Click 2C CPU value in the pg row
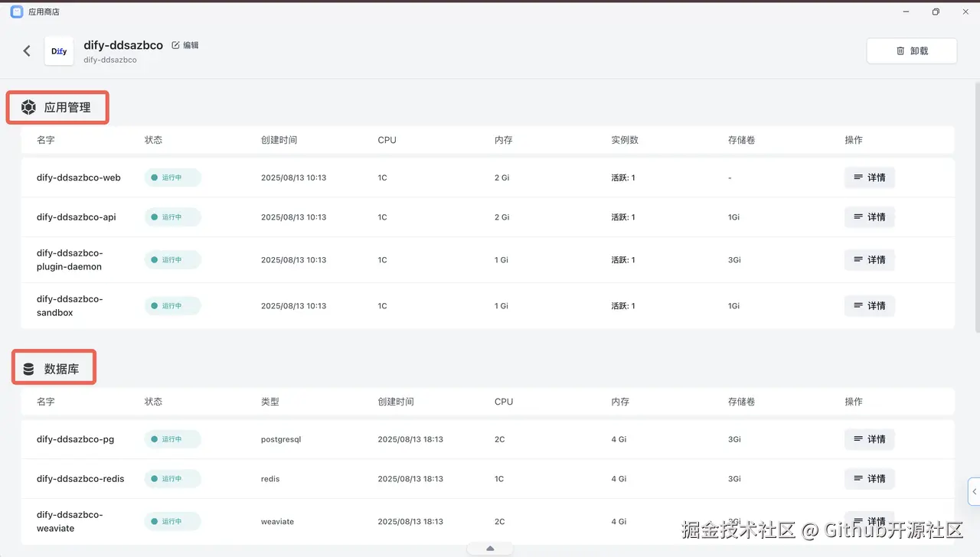 500,439
